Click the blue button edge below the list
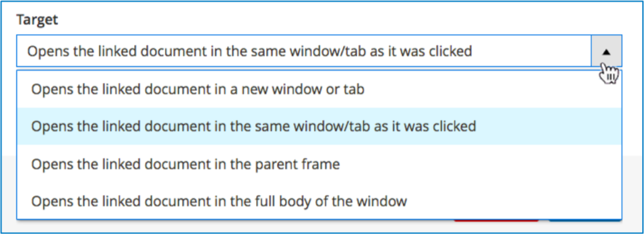This screenshot has height=234, width=644. [x=585, y=220]
